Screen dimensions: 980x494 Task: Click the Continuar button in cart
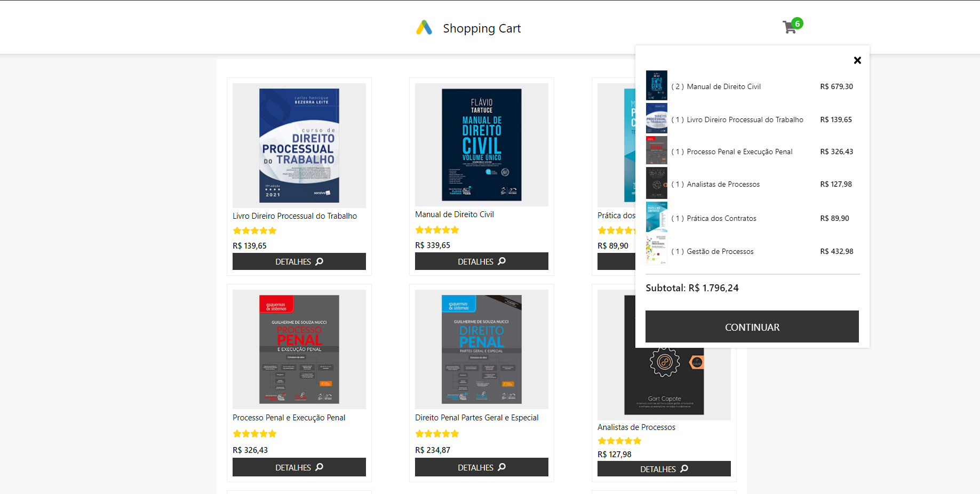752,326
